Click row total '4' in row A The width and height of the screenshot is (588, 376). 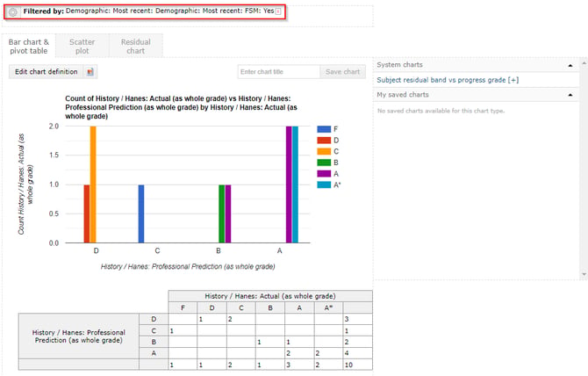click(358, 353)
